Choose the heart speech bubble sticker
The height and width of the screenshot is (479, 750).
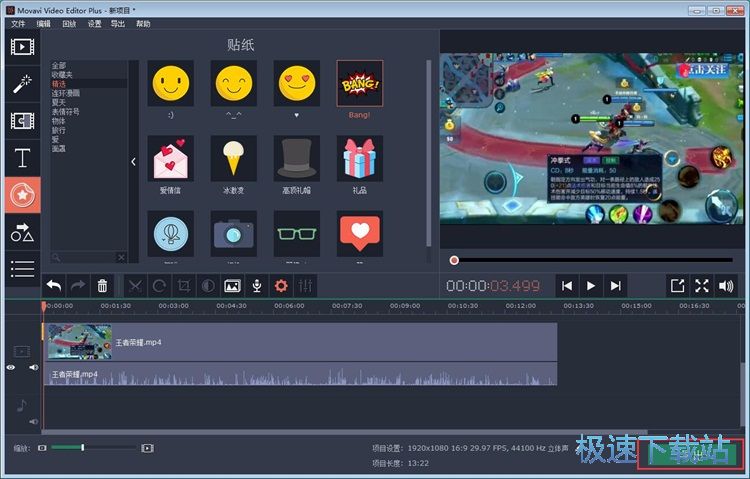pyautogui.click(x=360, y=234)
